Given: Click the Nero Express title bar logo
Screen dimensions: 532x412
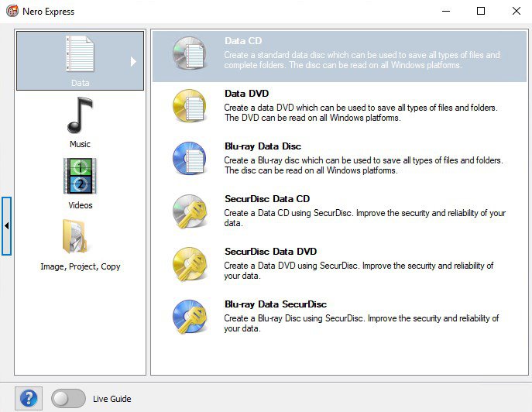Looking at the screenshot, I should (x=12, y=11).
